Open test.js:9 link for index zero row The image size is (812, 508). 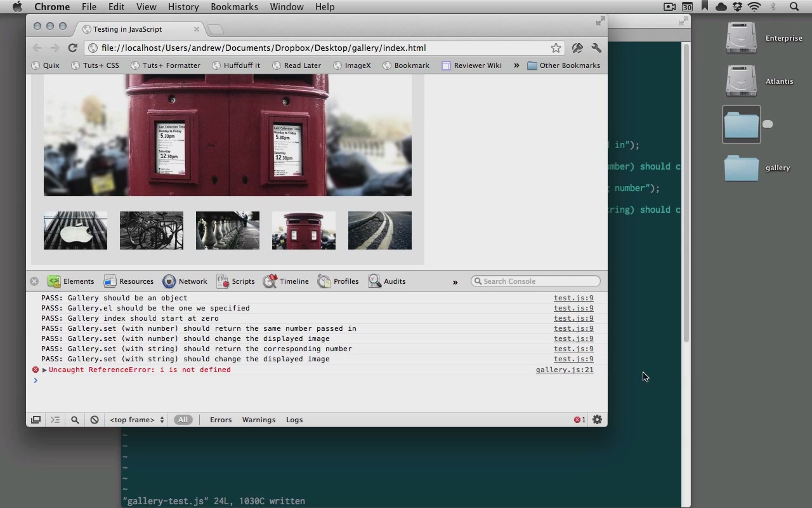tap(573, 318)
